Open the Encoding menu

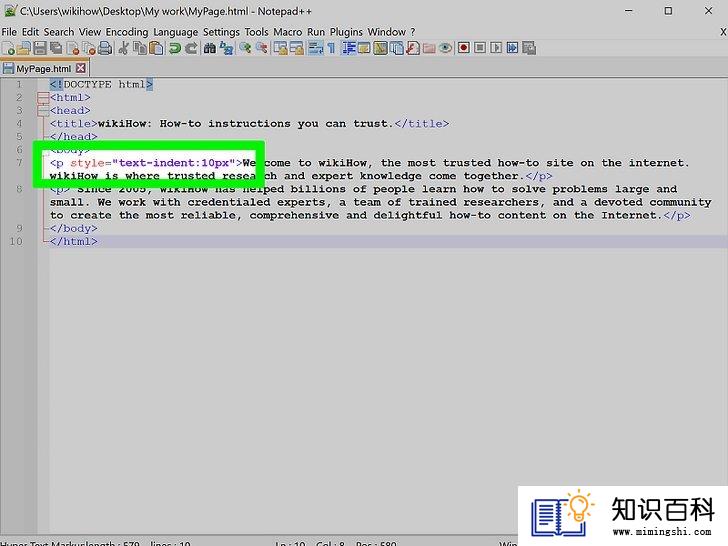(127, 32)
